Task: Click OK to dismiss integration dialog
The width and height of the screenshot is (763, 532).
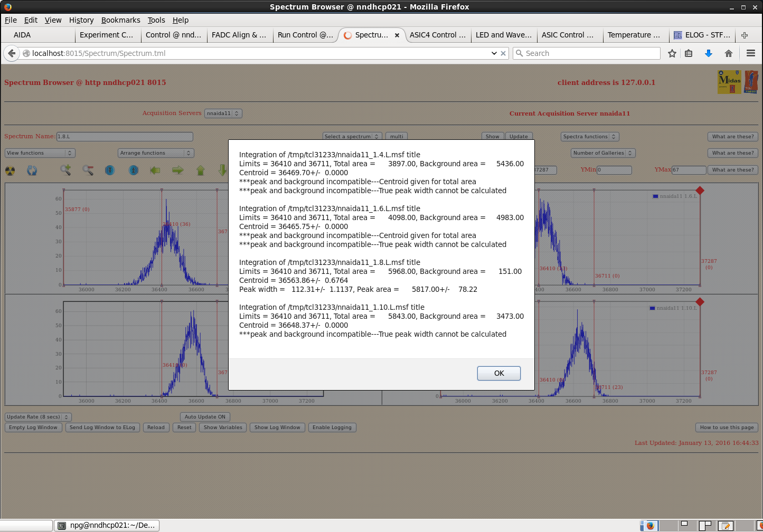Action: point(498,373)
